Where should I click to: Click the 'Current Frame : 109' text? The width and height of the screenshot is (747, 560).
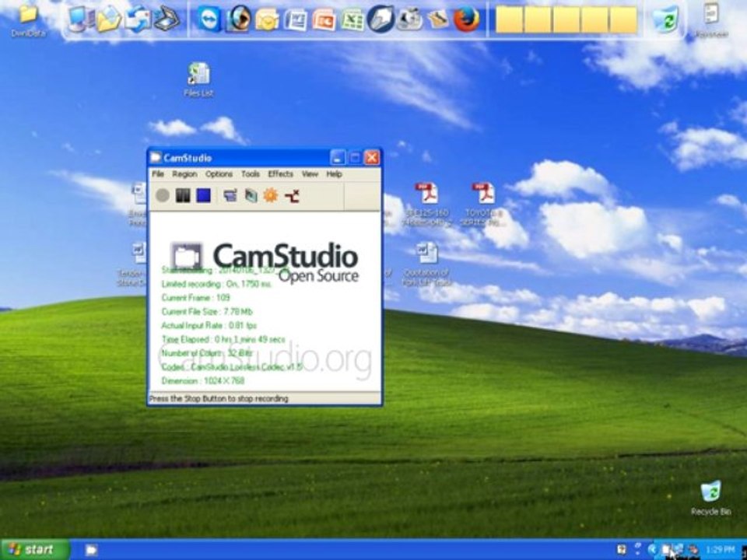[196, 298]
